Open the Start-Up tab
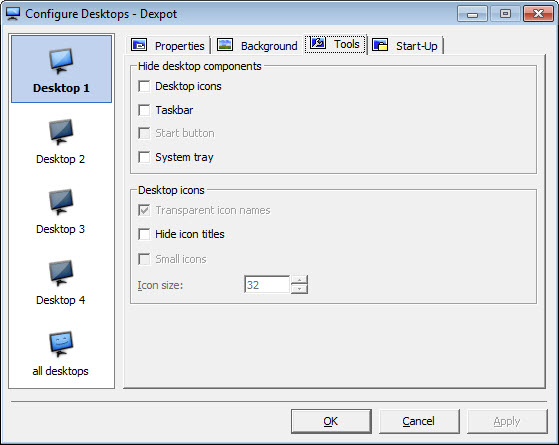This screenshot has height=445, width=559. pos(405,45)
